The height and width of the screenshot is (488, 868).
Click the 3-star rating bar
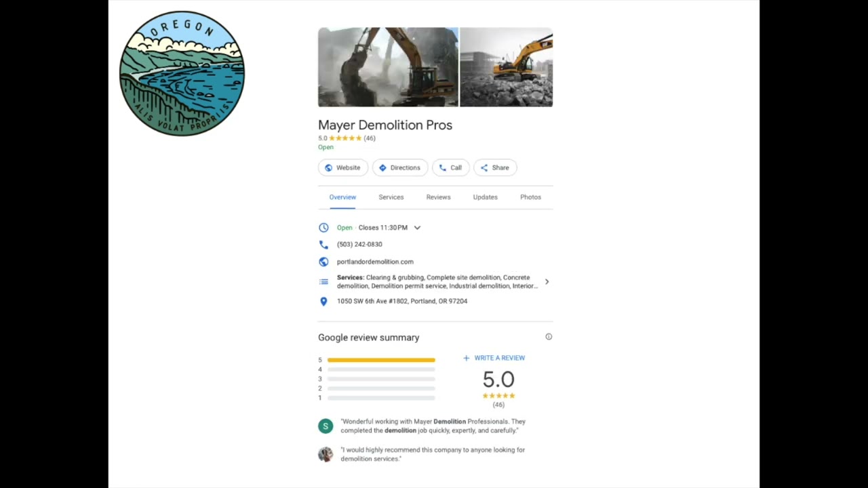click(381, 379)
